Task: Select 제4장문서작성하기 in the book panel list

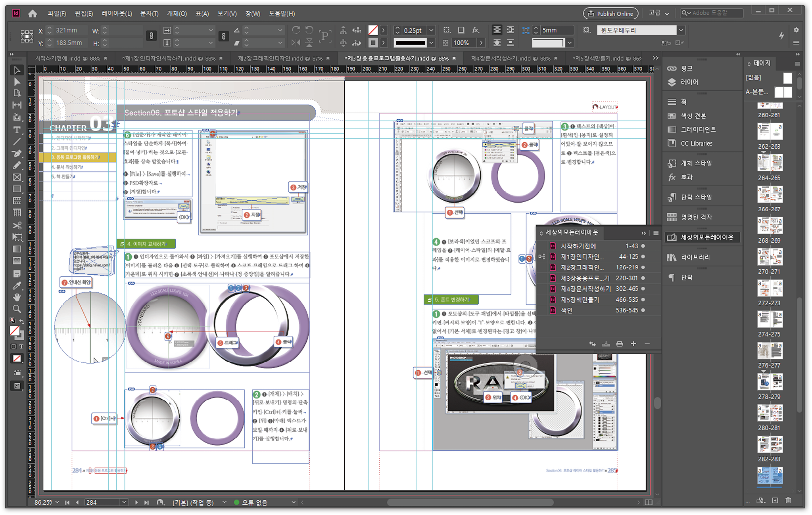Action: 585,289
